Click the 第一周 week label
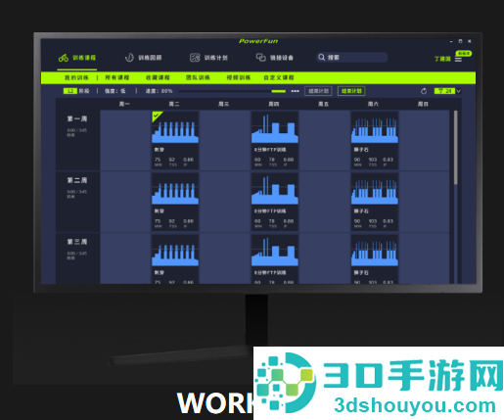The width and height of the screenshot is (504, 420). click(x=77, y=118)
